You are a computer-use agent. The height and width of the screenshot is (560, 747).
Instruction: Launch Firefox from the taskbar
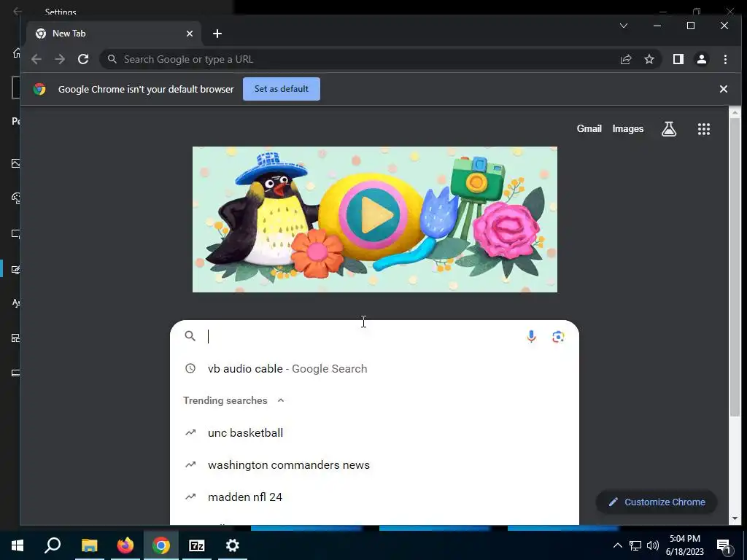(x=125, y=545)
